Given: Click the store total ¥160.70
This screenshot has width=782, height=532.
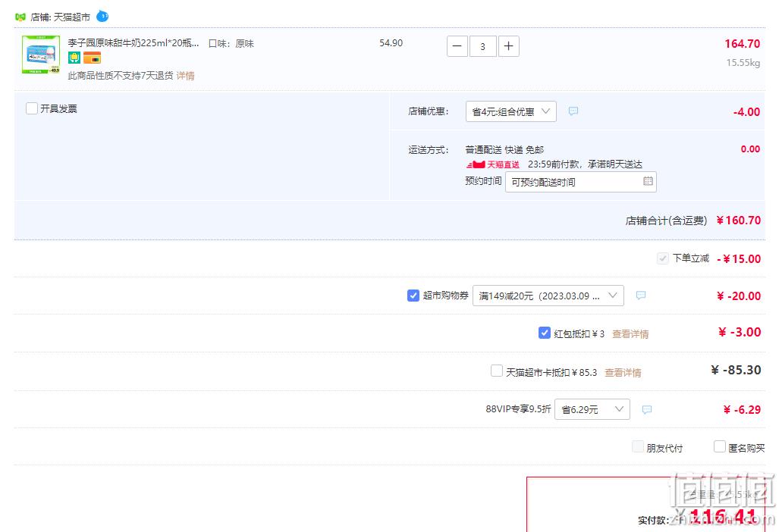Looking at the screenshot, I should click(739, 221).
